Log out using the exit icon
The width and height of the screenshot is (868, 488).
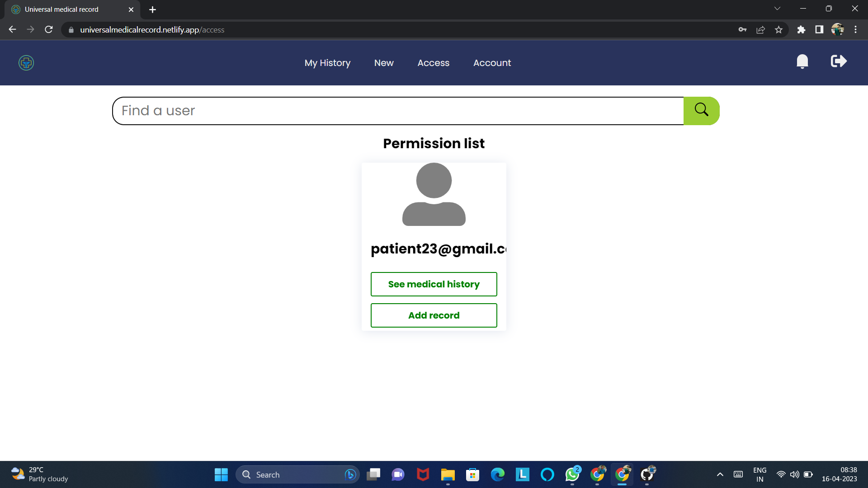coord(838,61)
